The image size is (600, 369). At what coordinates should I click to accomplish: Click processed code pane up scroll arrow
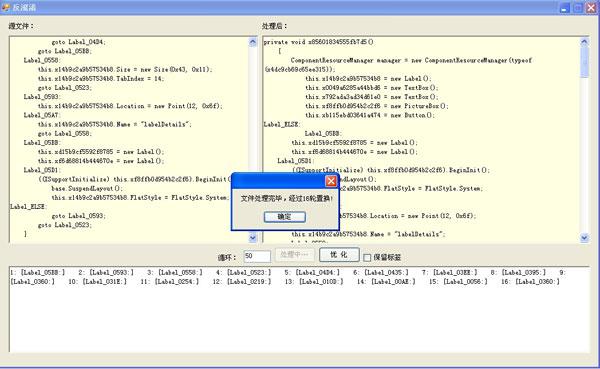click(x=584, y=42)
